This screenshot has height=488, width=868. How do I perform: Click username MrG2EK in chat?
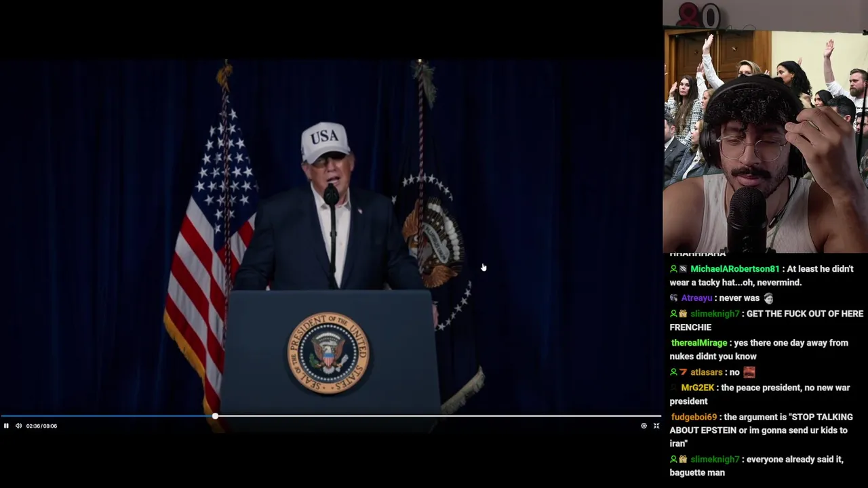tap(698, 388)
